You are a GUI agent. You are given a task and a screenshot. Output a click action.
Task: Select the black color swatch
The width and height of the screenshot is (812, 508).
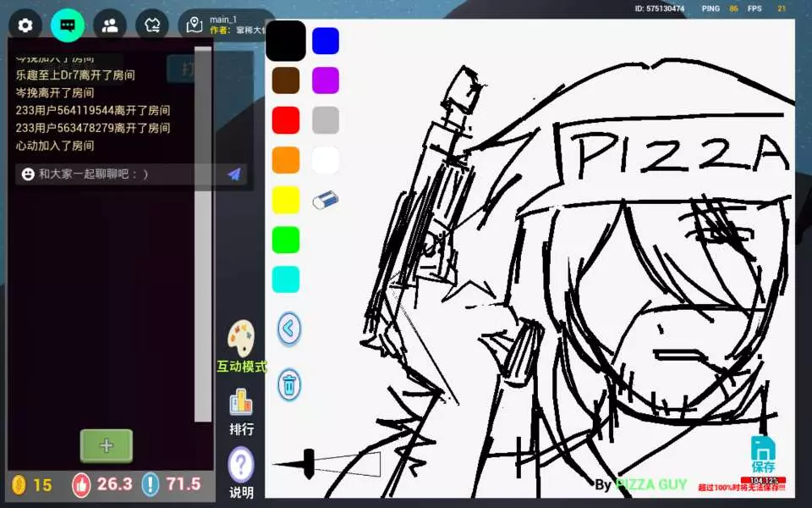tap(286, 41)
